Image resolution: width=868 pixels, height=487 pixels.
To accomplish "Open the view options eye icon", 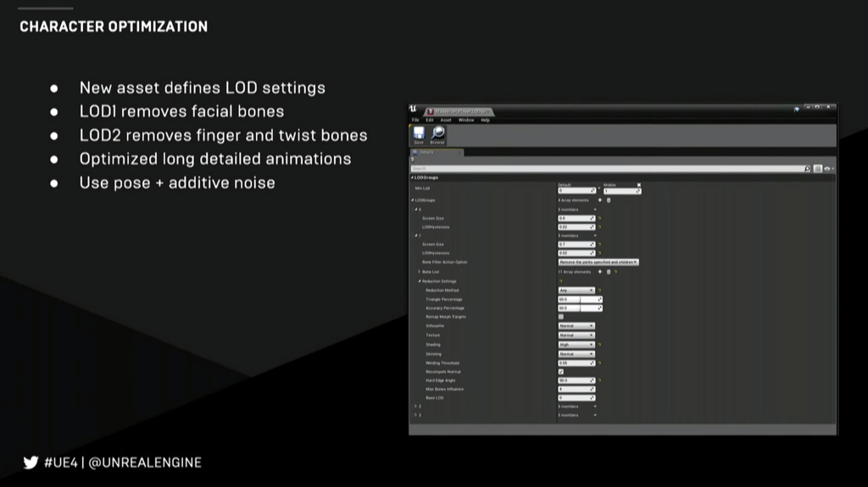I will point(828,169).
